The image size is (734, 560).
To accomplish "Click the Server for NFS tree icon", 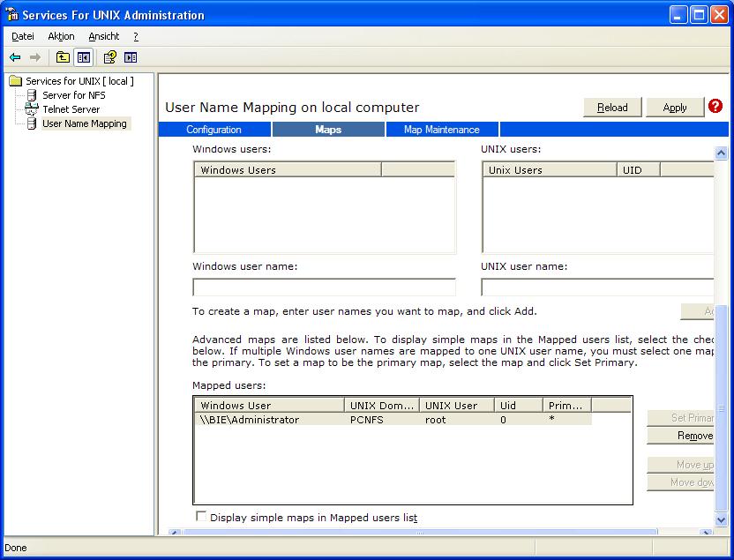I will pos(32,95).
